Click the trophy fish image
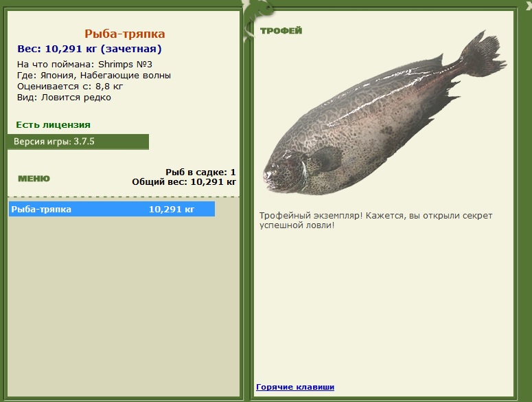The image size is (532, 402). click(x=384, y=113)
